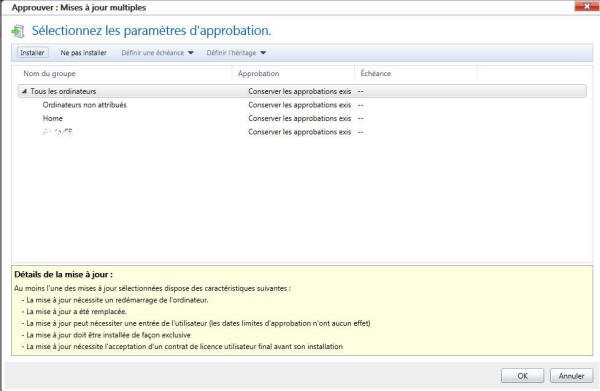Click the line 'La mise à jour a été remplacée'
The height and width of the screenshot is (391, 600).
pyautogui.click(x=74, y=311)
